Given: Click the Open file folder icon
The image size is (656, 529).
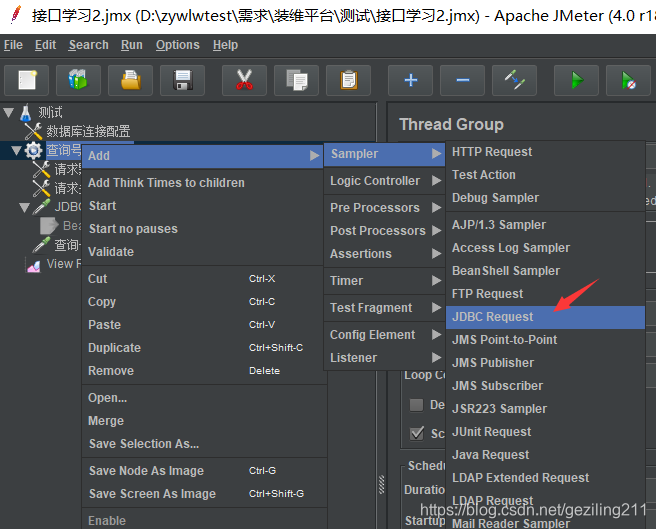Looking at the screenshot, I should (131, 80).
